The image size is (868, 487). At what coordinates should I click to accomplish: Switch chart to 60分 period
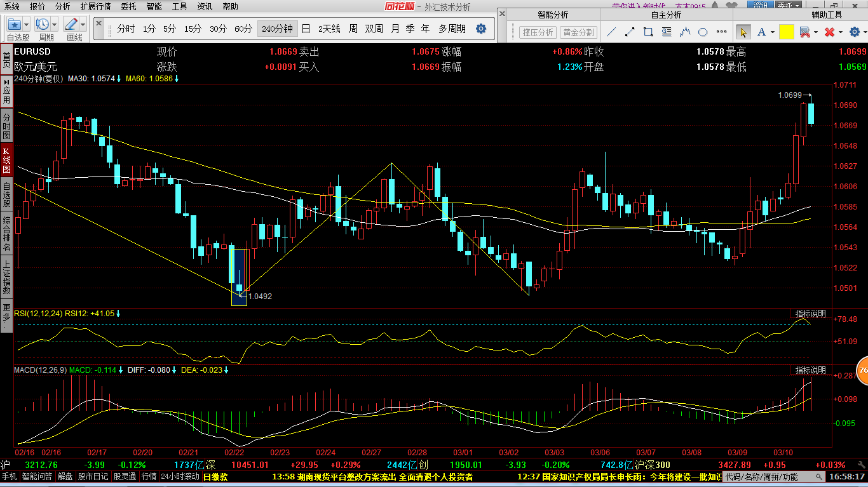pos(243,29)
